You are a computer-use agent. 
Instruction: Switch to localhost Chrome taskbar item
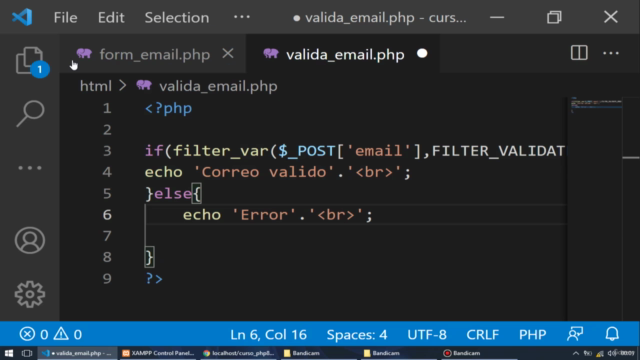(x=239, y=353)
